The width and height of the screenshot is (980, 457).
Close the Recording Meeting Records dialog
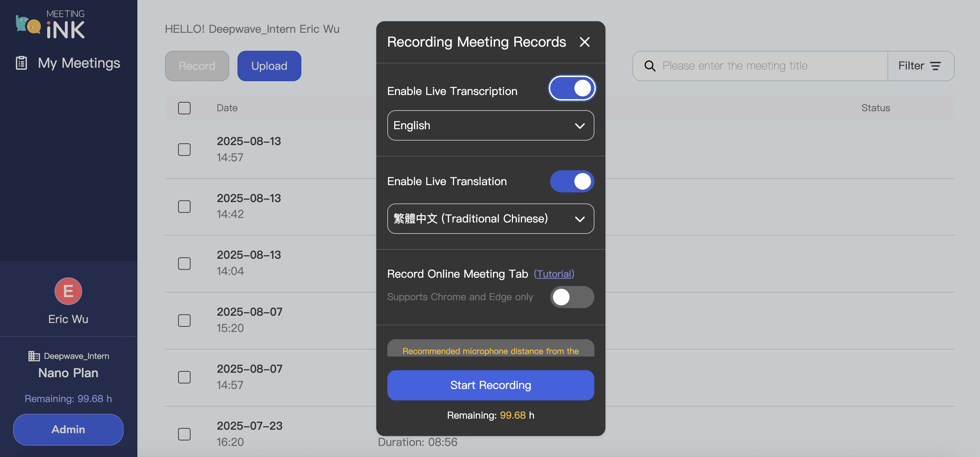point(584,42)
